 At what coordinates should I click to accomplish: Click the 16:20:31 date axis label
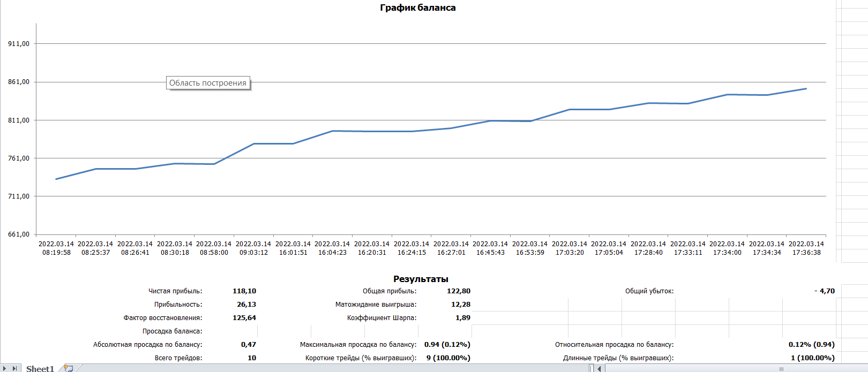372,248
